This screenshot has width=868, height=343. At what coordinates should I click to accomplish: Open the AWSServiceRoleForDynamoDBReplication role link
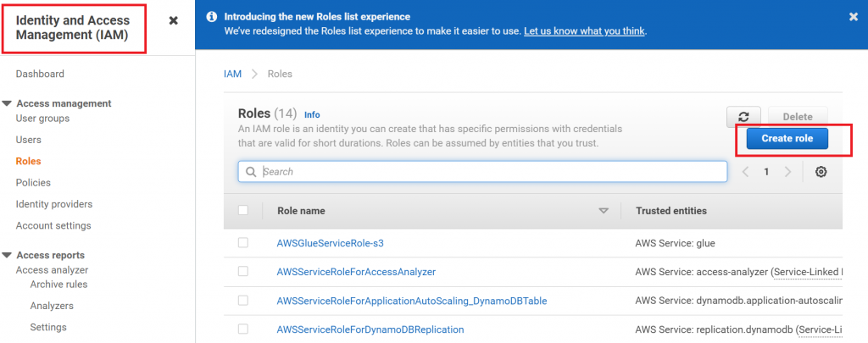(370, 329)
